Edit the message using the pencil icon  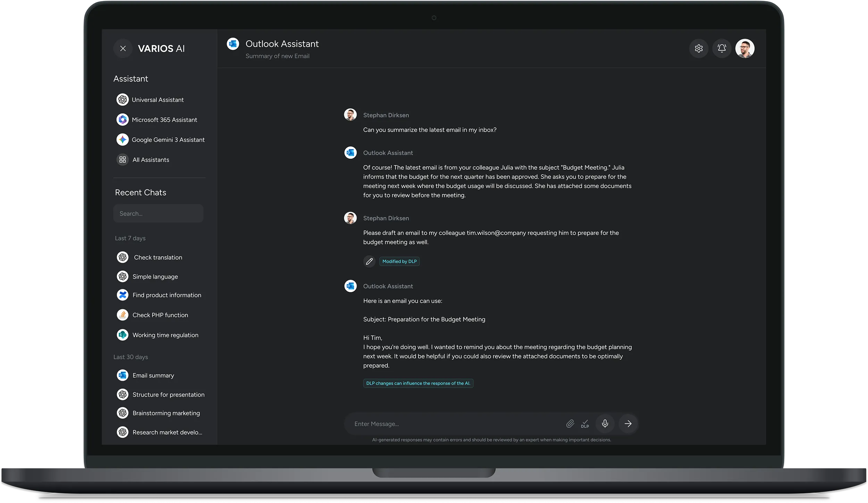point(369,261)
